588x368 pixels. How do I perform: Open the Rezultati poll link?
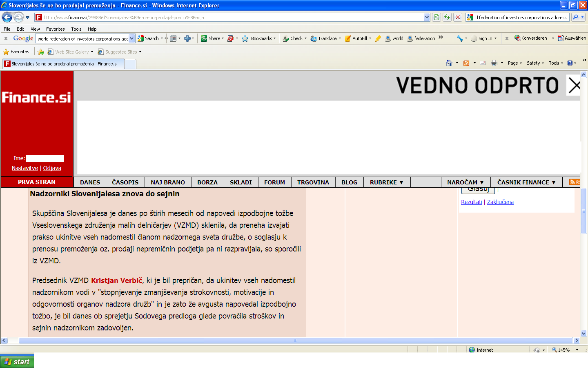[471, 202]
